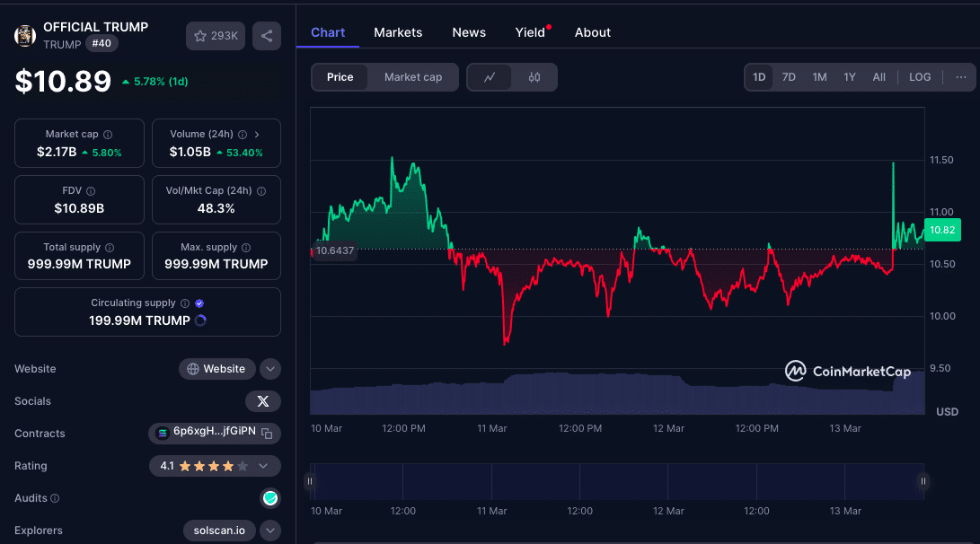
Task: Click the #40 rank badge
Action: pyautogui.click(x=102, y=44)
